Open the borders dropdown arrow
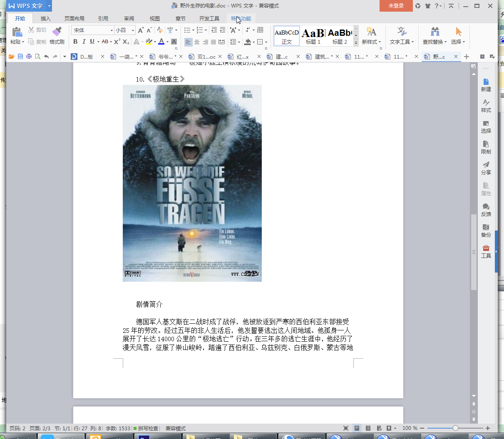The image size is (504, 439). click(x=266, y=42)
